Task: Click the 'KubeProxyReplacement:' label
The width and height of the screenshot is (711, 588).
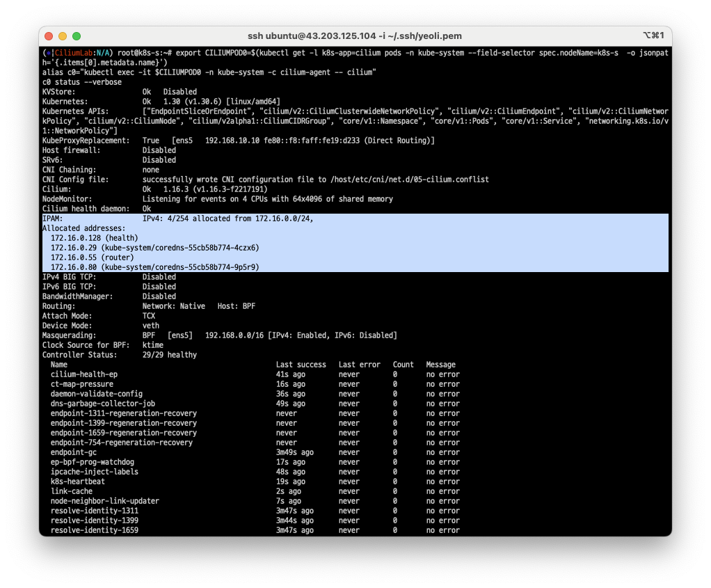Action: click(86, 141)
